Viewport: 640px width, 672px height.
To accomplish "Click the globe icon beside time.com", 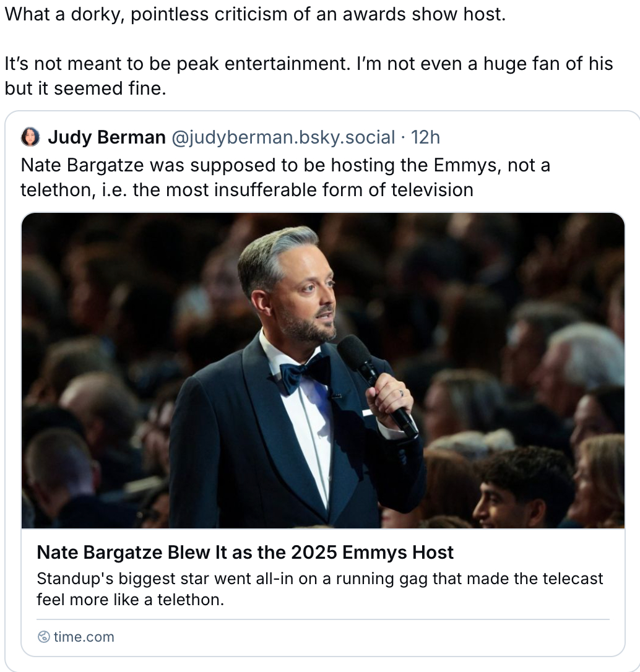I will pos(43,637).
